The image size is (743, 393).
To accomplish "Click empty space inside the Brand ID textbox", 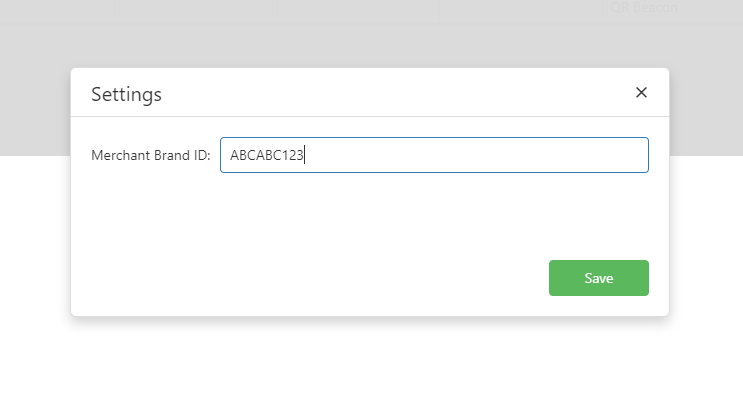I will (474, 155).
